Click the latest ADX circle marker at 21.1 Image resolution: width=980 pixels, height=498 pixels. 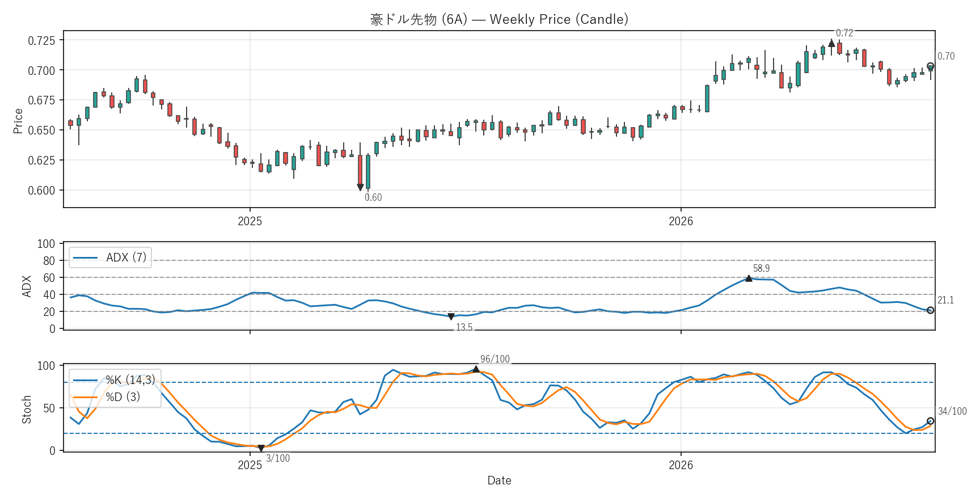click(930, 310)
